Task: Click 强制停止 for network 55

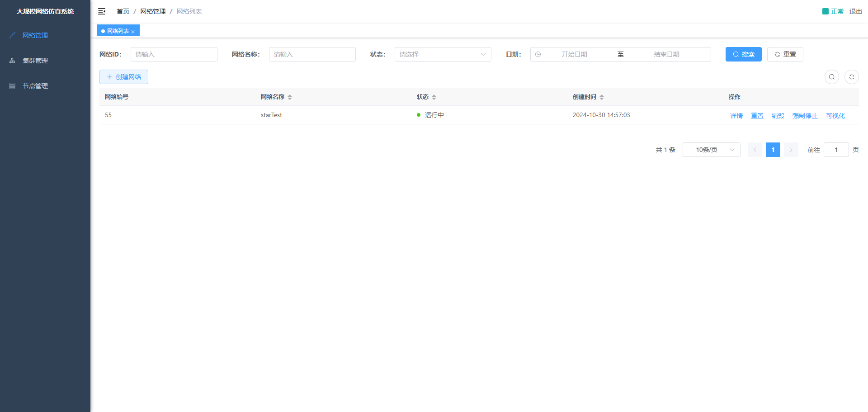Action: pos(805,116)
